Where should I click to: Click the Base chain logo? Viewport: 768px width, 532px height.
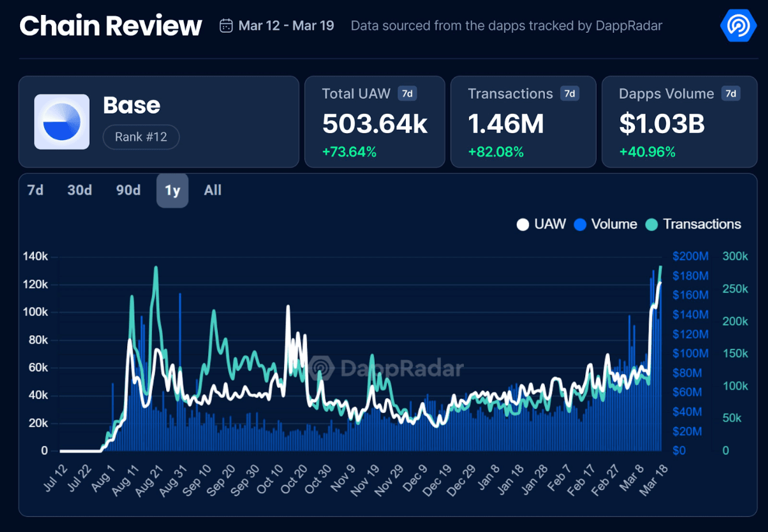click(x=62, y=122)
